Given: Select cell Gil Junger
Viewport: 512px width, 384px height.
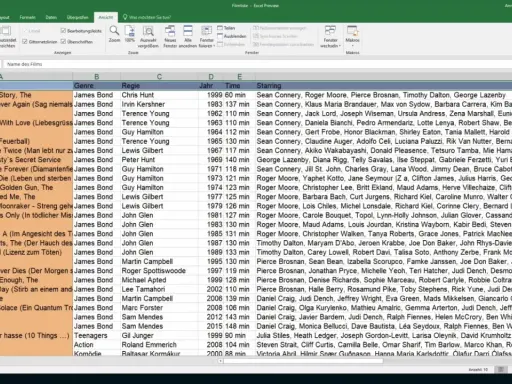Looking at the screenshot, I should [159, 336].
